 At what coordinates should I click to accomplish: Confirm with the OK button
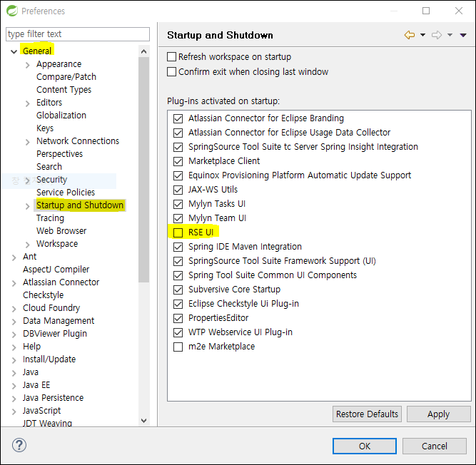365,446
